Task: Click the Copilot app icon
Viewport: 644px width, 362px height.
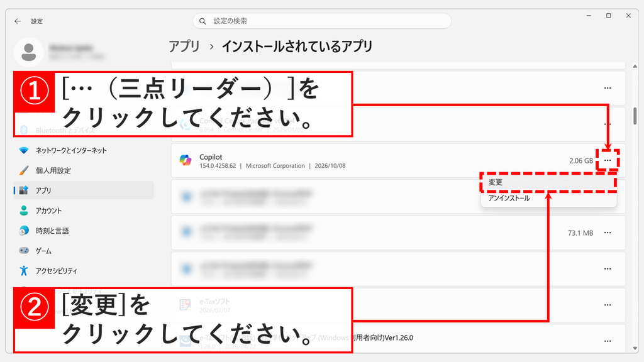Action: pyautogui.click(x=186, y=160)
